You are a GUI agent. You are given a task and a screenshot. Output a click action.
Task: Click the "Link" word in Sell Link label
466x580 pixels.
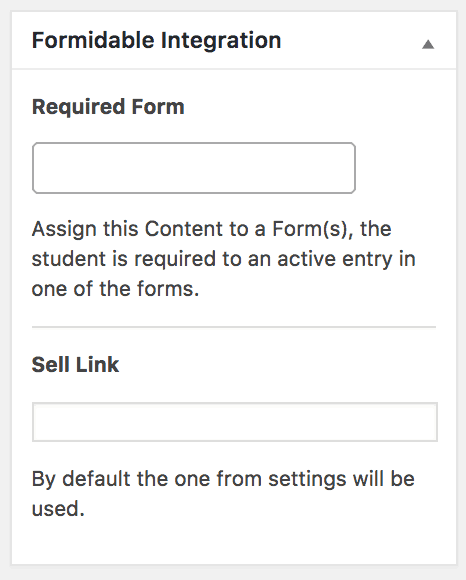pyautogui.click(x=98, y=364)
